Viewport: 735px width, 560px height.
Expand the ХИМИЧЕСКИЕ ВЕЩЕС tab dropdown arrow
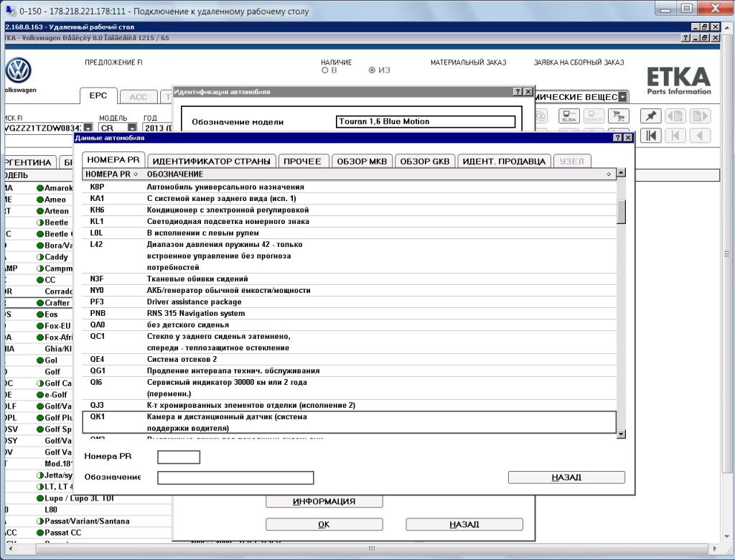click(622, 97)
